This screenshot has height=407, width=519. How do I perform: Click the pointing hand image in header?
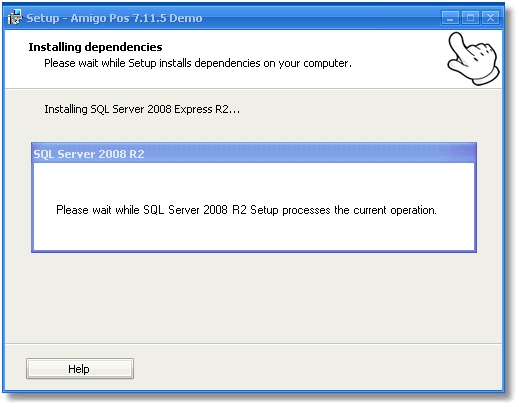(x=473, y=59)
